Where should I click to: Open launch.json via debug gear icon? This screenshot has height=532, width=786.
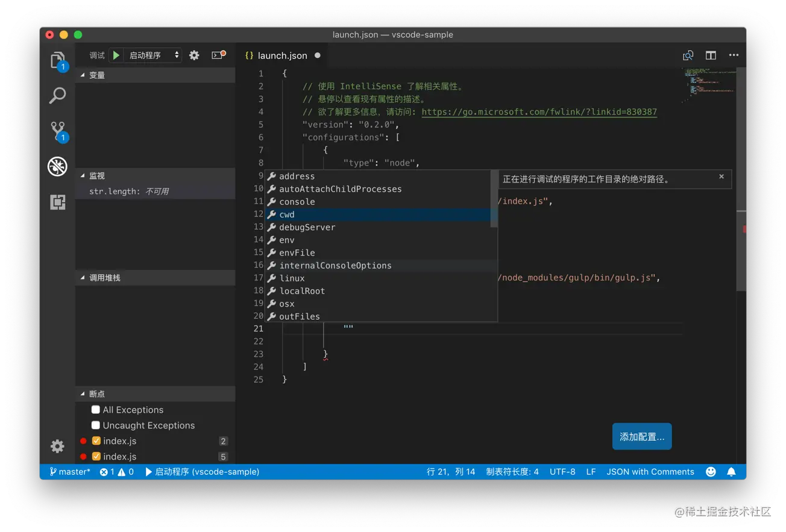pyautogui.click(x=194, y=55)
